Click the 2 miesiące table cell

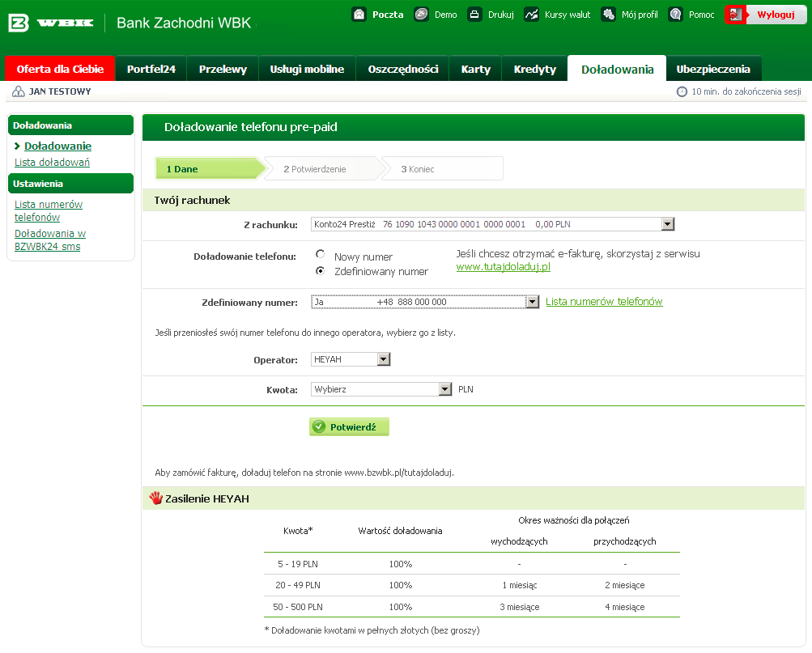[x=624, y=585]
